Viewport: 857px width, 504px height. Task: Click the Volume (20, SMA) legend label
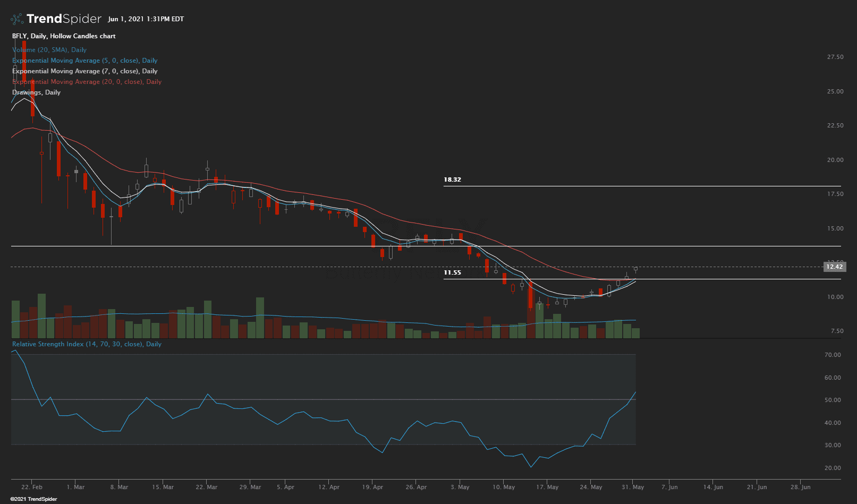click(x=49, y=50)
